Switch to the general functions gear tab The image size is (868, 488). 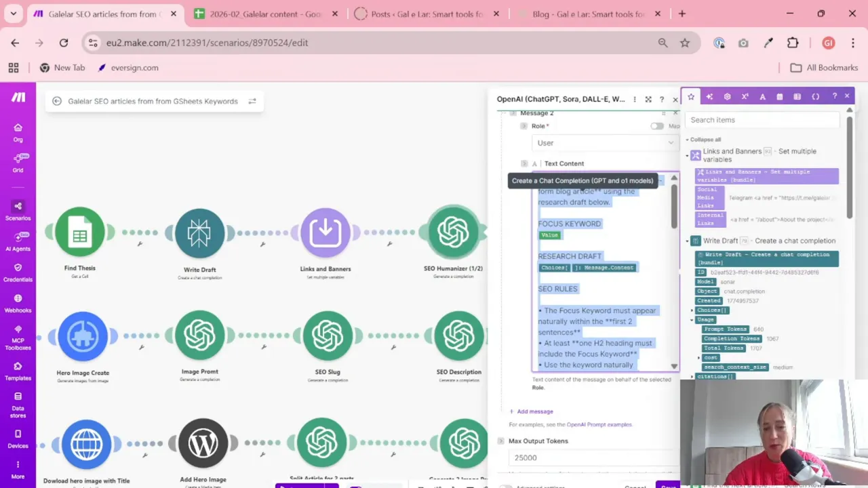click(727, 96)
